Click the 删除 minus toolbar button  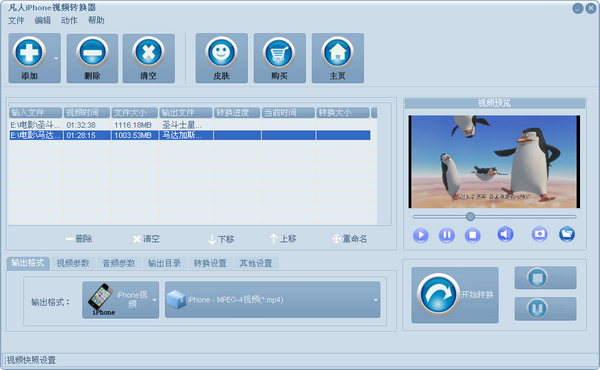(x=92, y=58)
